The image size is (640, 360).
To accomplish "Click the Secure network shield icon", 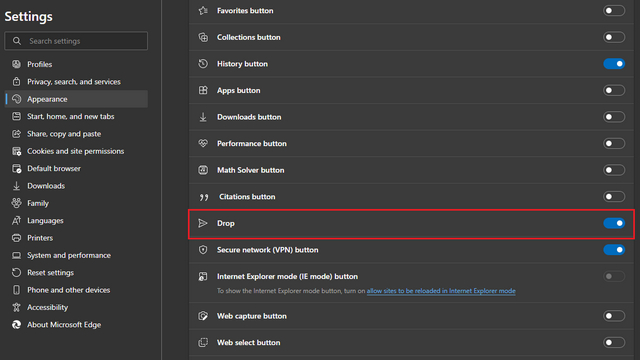I will 203,250.
